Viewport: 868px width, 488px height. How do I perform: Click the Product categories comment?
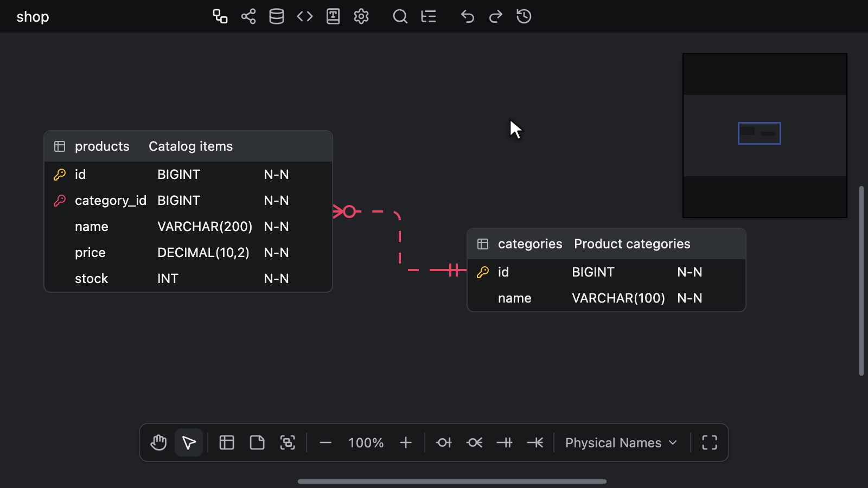(632, 244)
